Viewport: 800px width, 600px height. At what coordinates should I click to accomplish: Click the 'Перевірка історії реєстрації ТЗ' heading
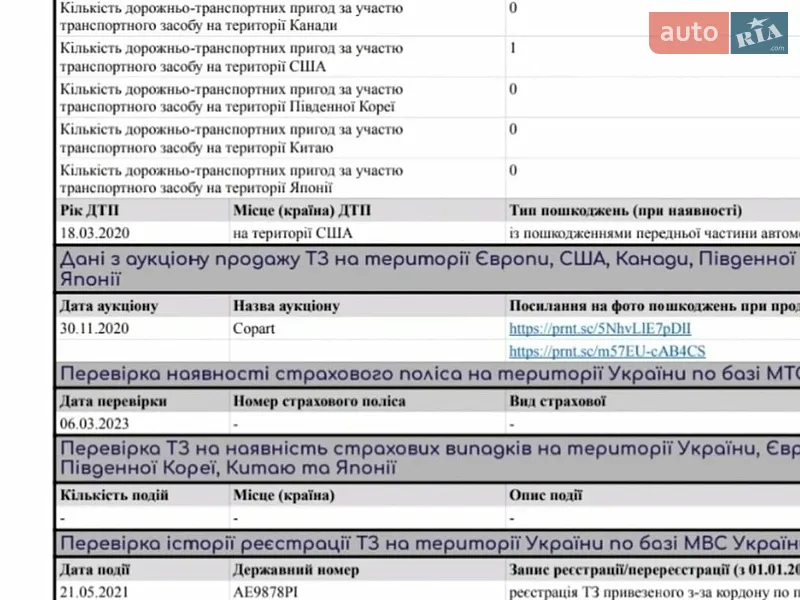coord(428,543)
